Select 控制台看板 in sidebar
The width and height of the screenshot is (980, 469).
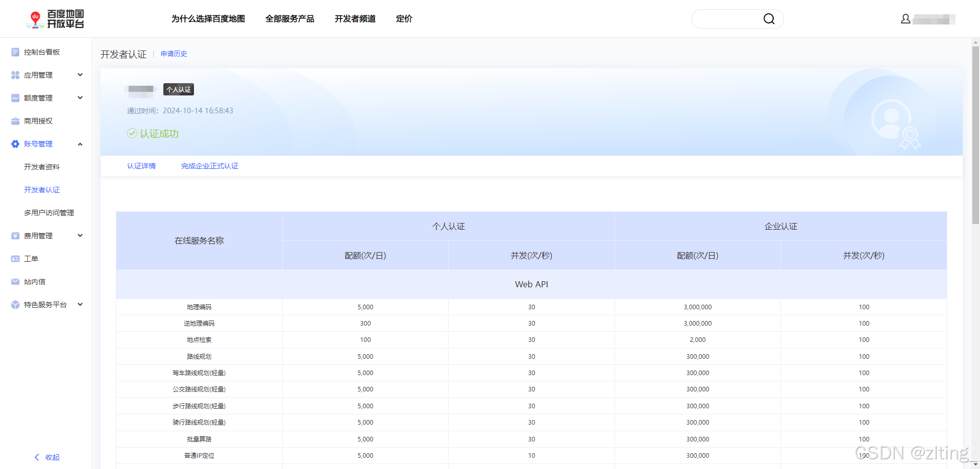tap(42, 52)
